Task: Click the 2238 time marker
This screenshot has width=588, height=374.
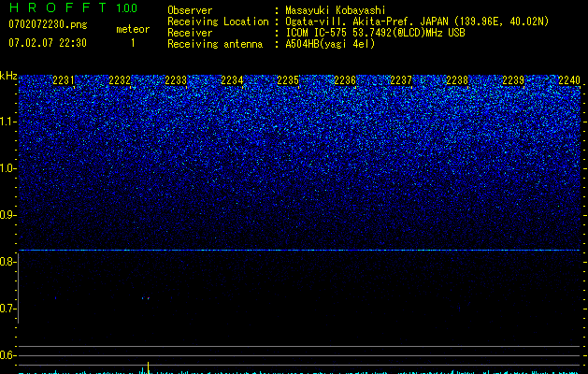Action: point(457,80)
